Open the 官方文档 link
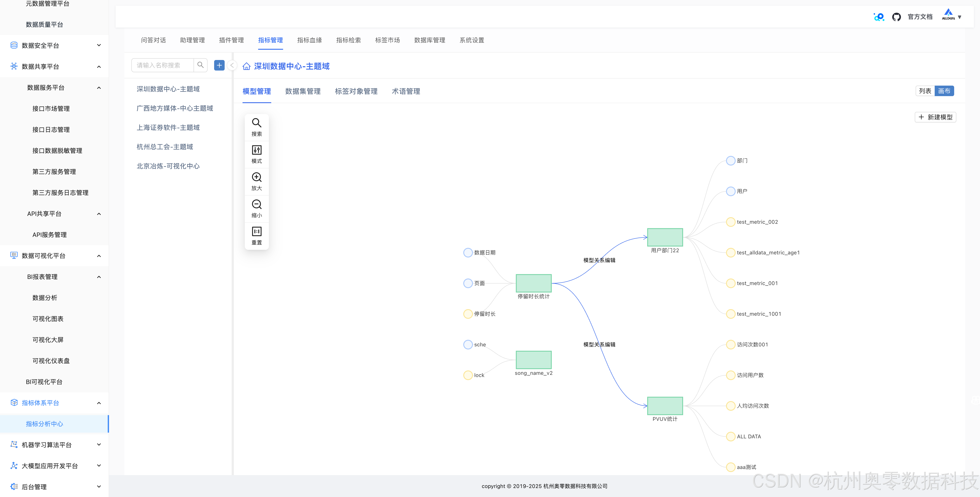980x497 pixels. pyautogui.click(x=920, y=17)
